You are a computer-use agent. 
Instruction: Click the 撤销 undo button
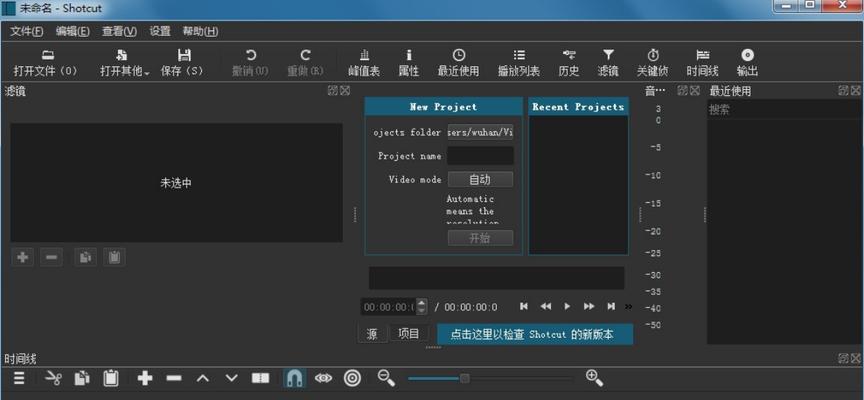tap(250, 63)
